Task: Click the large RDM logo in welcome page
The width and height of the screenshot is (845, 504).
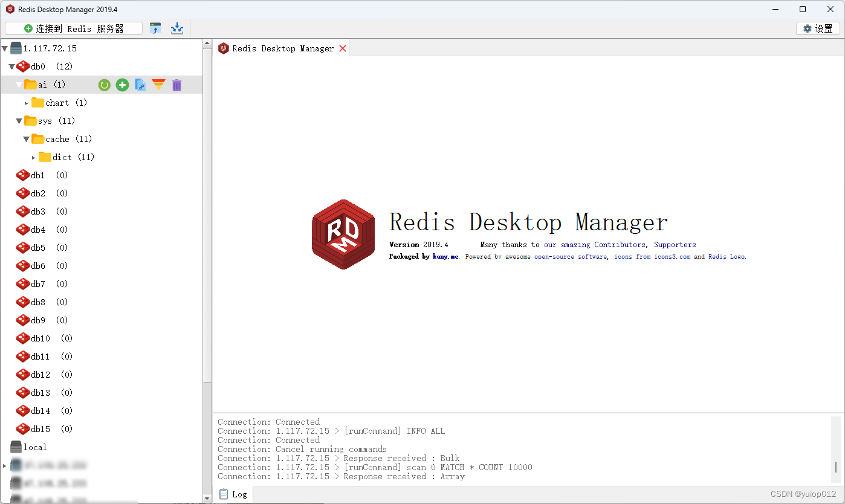Action: coord(343,234)
